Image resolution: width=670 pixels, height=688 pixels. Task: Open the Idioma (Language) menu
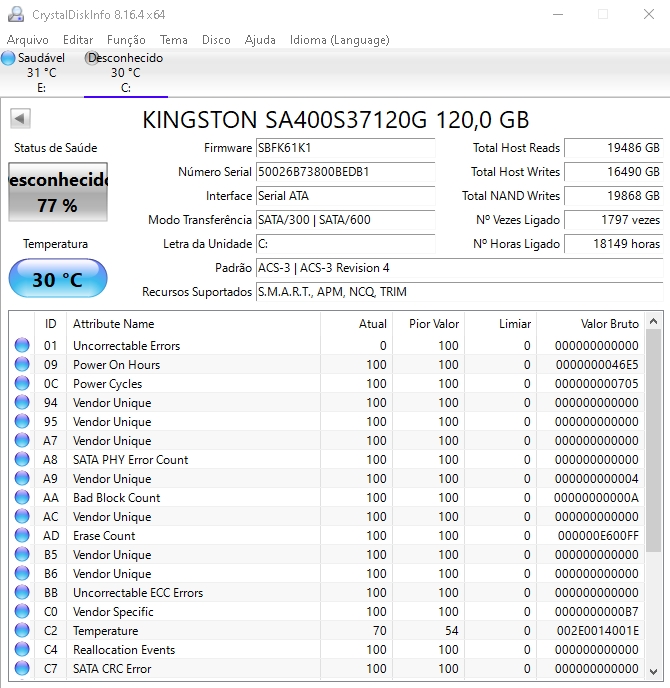coord(340,40)
